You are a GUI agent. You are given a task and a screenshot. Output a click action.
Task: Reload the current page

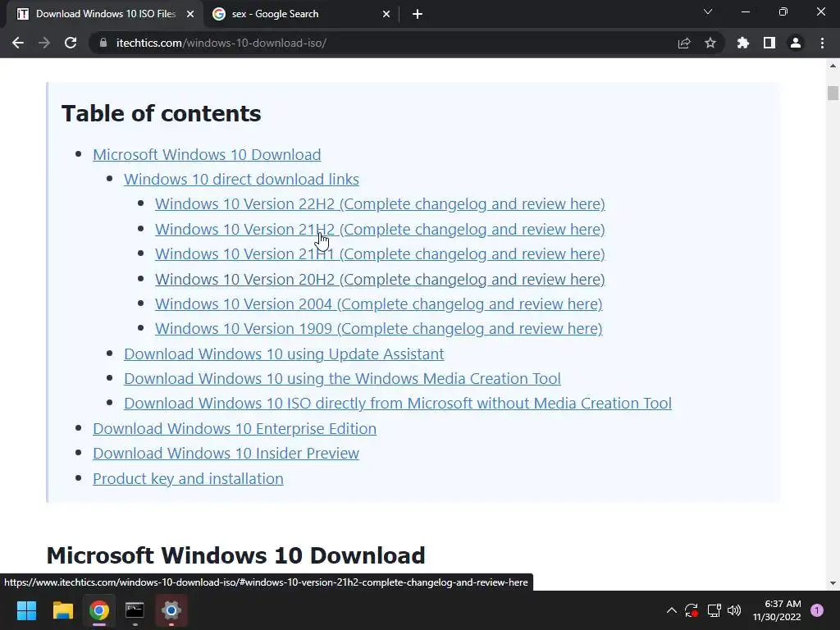71,43
